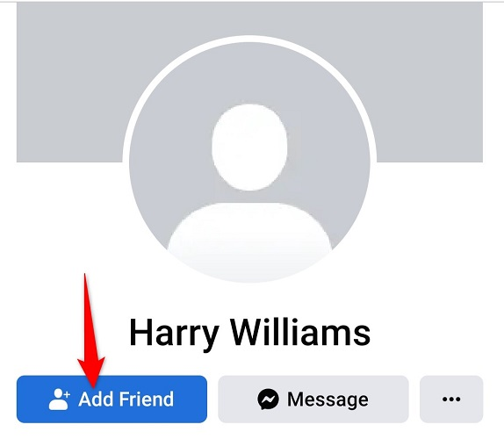Click the Harry Williams profile name
The width and height of the screenshot is (504, 439).
249,334
